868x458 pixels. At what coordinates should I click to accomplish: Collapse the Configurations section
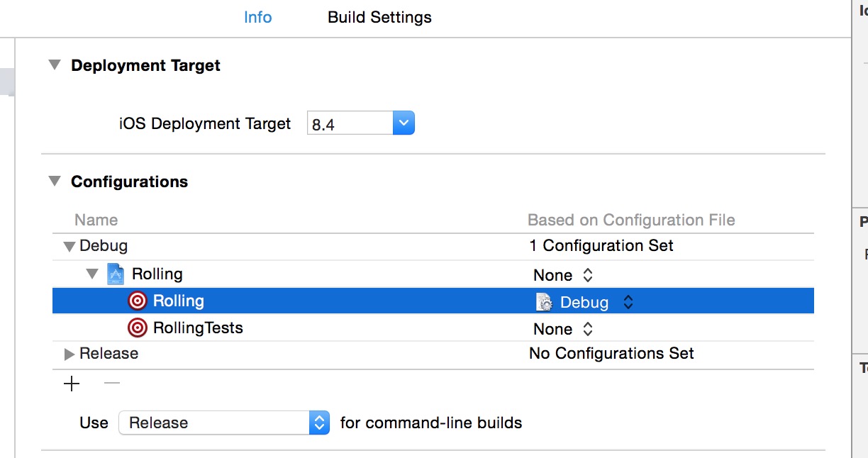55,181
